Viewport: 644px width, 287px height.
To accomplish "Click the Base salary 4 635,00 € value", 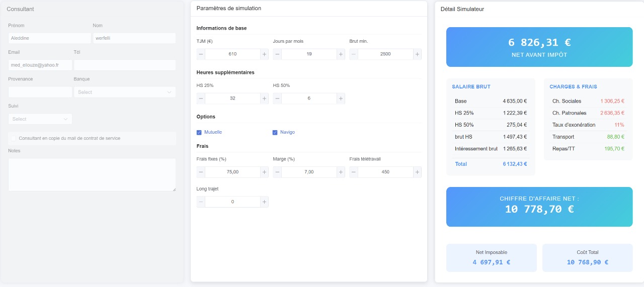I will coord(515,101).
